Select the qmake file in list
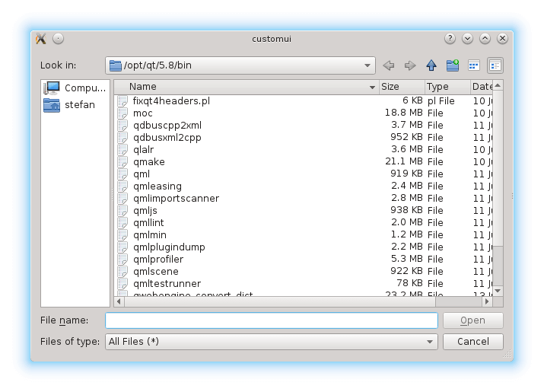Viewport: 544px width, 392px height. (148, 161)
